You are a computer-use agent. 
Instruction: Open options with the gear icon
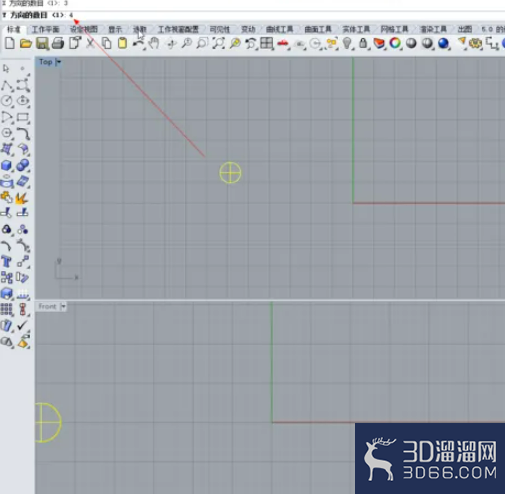click(476, 44)
